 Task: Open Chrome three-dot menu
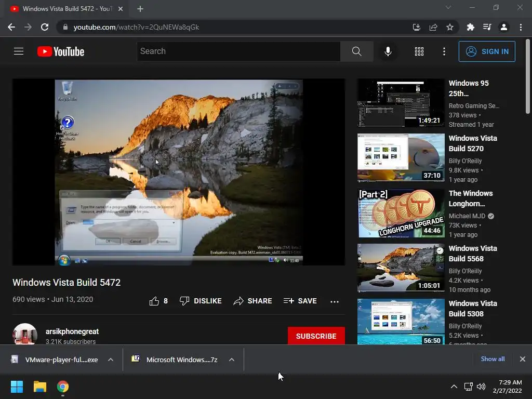(521, 27)
